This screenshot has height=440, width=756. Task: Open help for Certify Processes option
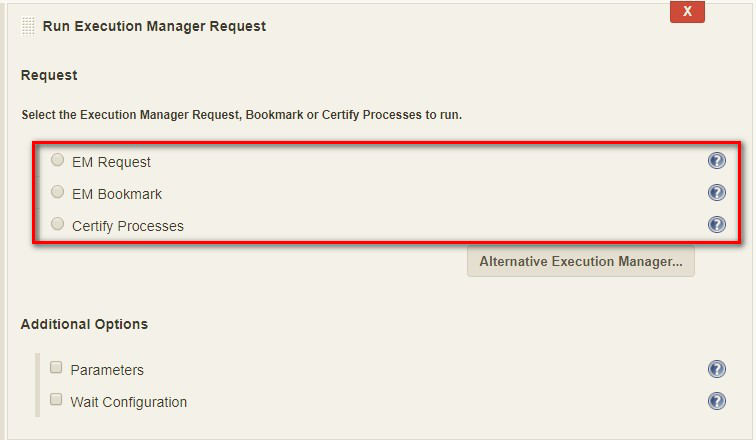point(716,224)
